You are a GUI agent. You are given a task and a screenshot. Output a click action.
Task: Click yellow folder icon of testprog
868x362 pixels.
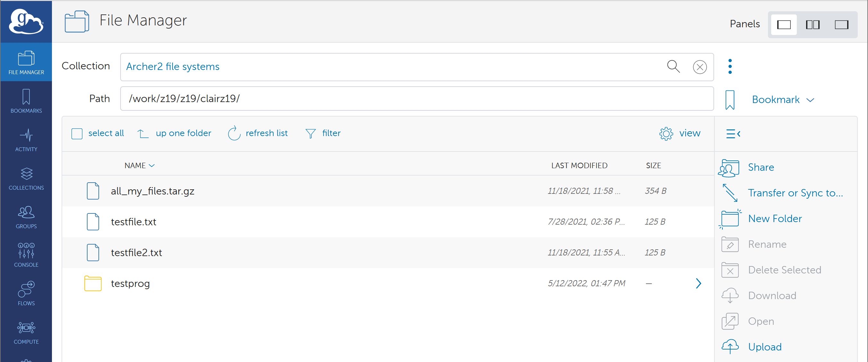[93, 283]
